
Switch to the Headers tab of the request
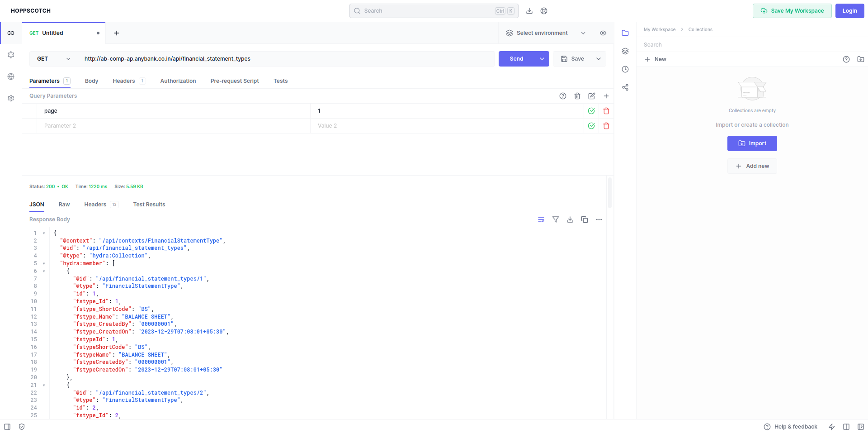(x=123, y=81)
